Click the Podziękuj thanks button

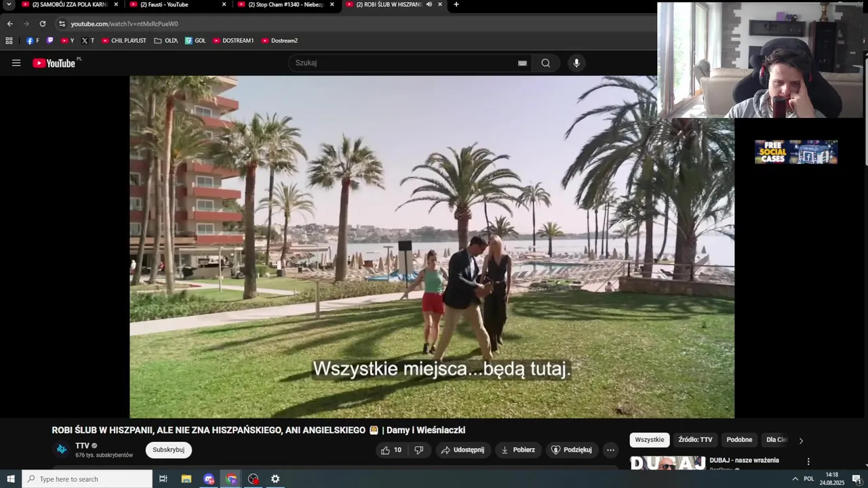[x=572, y=450]
